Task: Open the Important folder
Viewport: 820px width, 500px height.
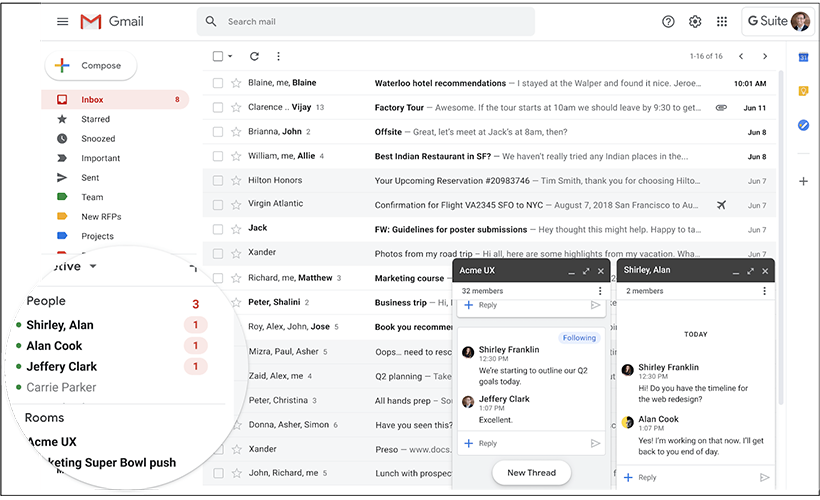Action: click(100, 158)
